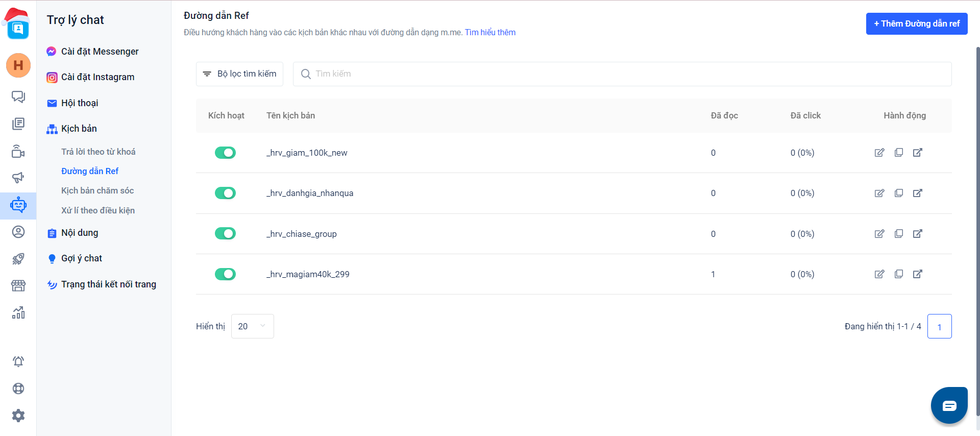Turn off the _hrv_magiam40k_299 switch

[x=225, y=274]
